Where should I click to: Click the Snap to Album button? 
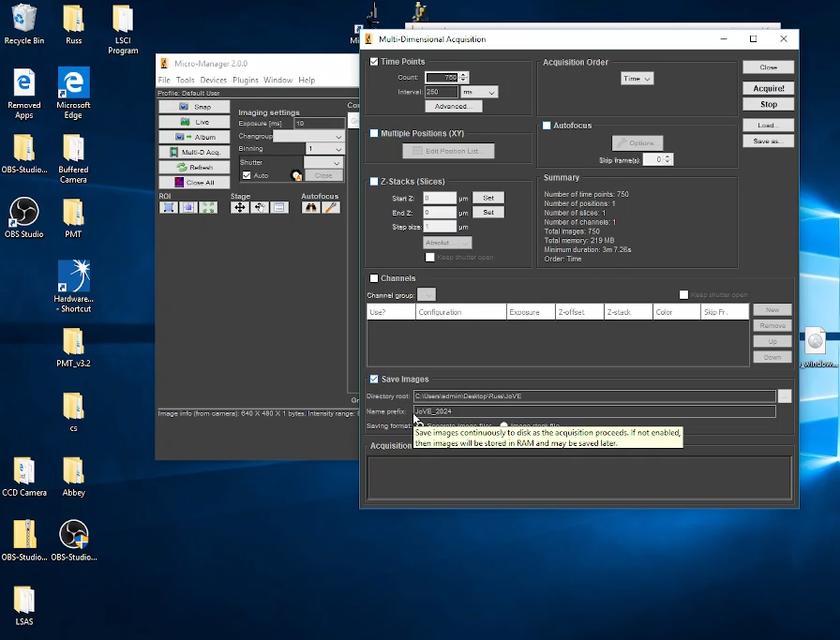pos(194,137)
